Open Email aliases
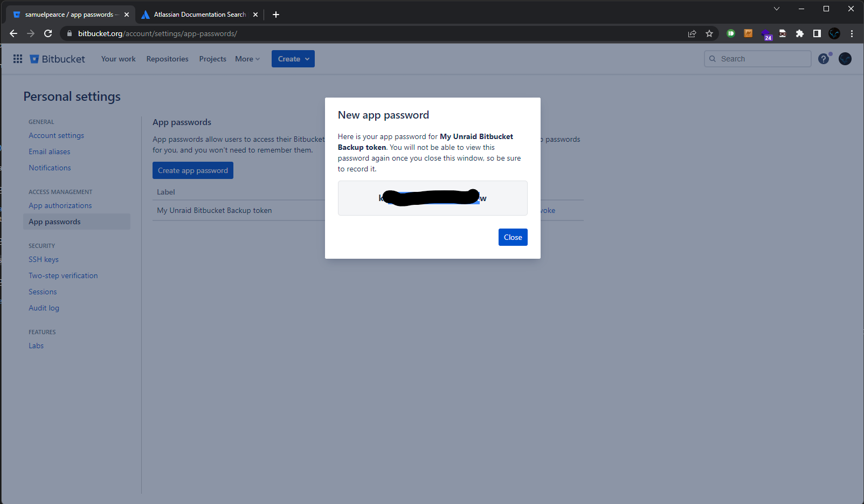 pyautogui.click(x=50, y=151)
